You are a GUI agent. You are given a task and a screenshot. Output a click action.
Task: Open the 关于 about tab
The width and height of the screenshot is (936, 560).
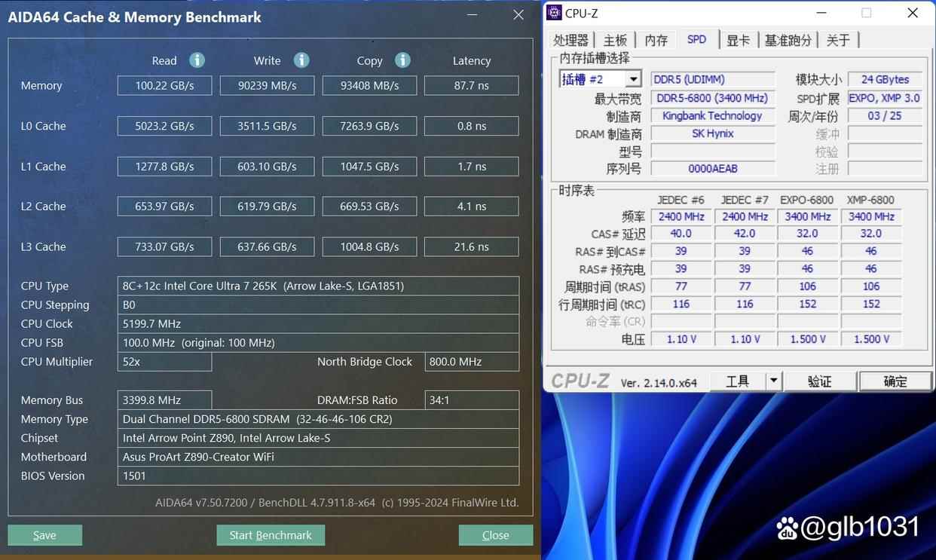click(839, 39)
